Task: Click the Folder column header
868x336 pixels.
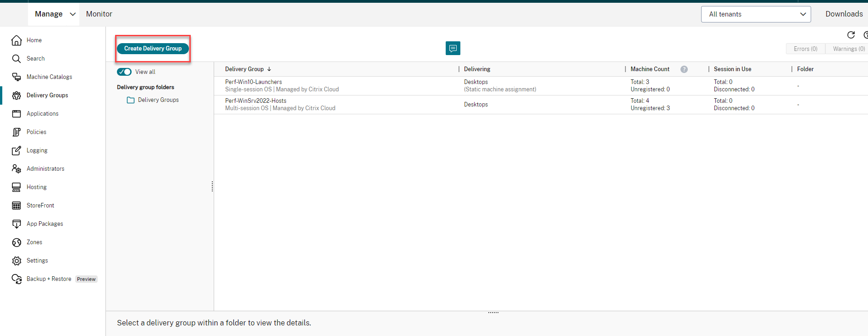Action: 805,69
